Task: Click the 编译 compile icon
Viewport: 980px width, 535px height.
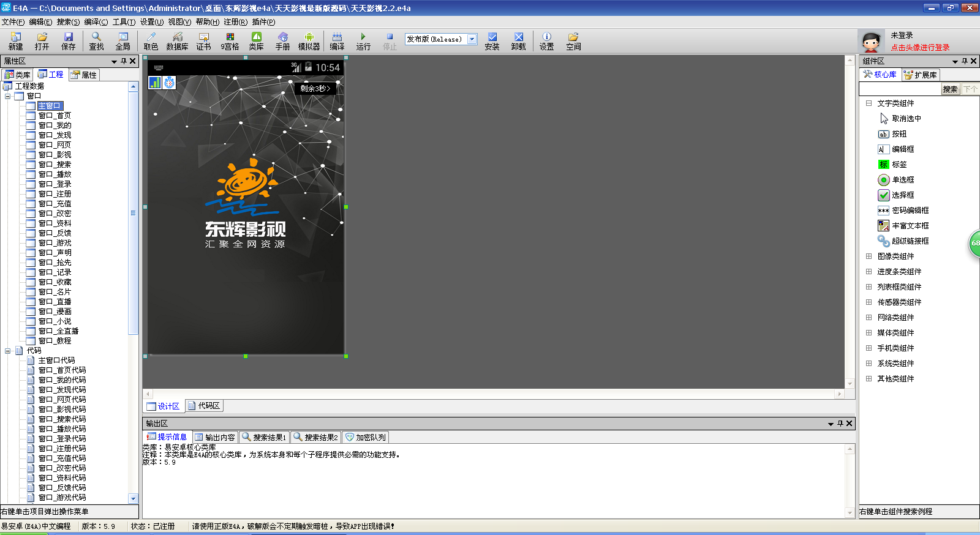Action: (x=337, y=41)
